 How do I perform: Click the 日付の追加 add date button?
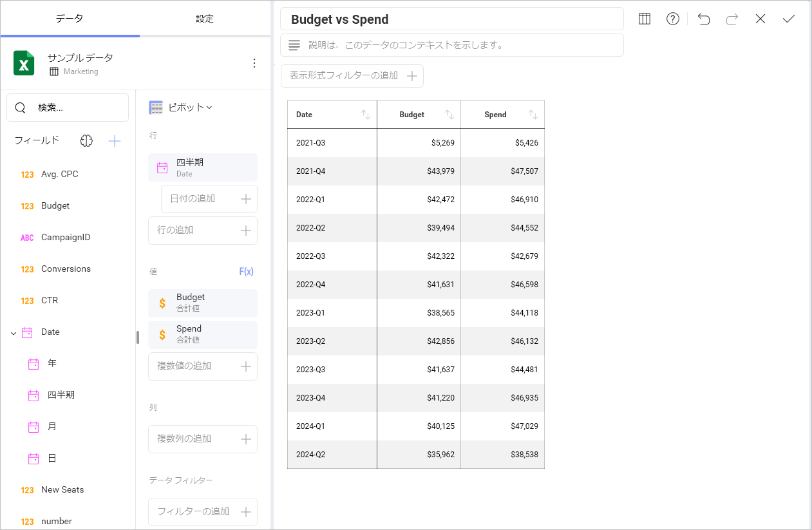tap(209, 199)
